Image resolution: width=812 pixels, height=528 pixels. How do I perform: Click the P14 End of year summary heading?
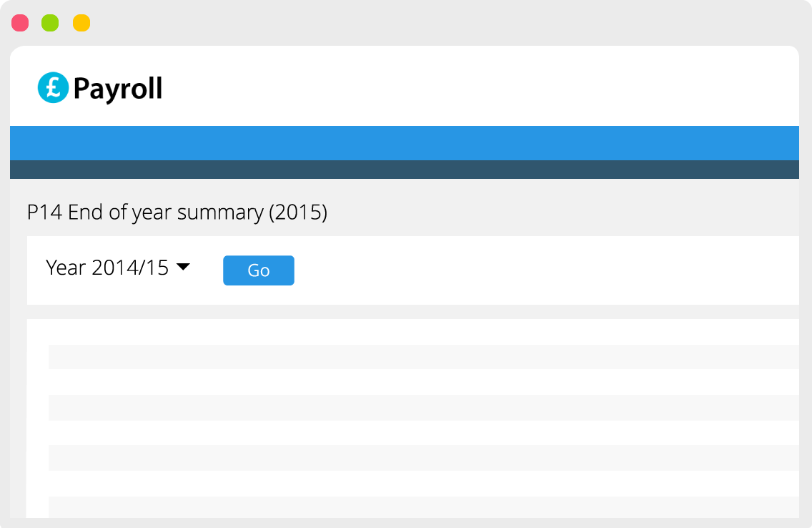177,212
